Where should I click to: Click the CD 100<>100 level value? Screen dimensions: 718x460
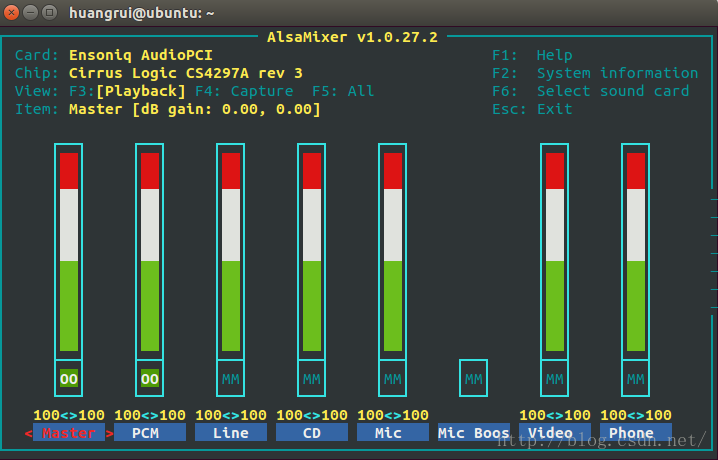click(x=312, y=415)
